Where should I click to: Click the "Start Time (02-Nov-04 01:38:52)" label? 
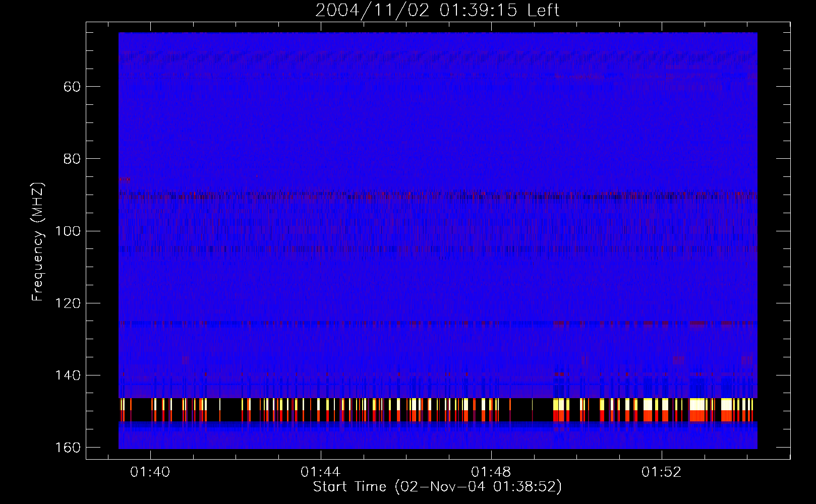point(437,487)
